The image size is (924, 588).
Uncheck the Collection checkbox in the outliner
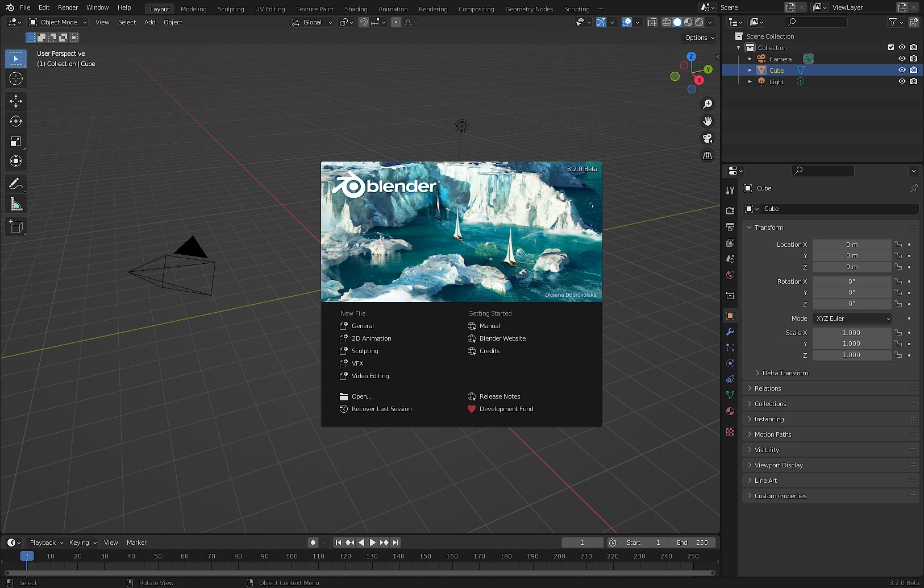[891, 47]
